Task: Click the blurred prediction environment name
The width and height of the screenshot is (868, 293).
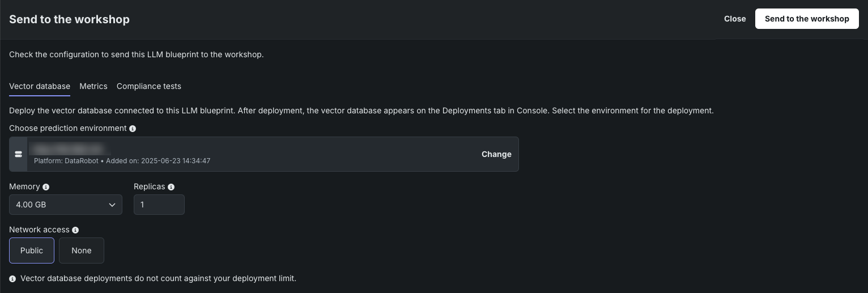Action: tap(67, 148)
